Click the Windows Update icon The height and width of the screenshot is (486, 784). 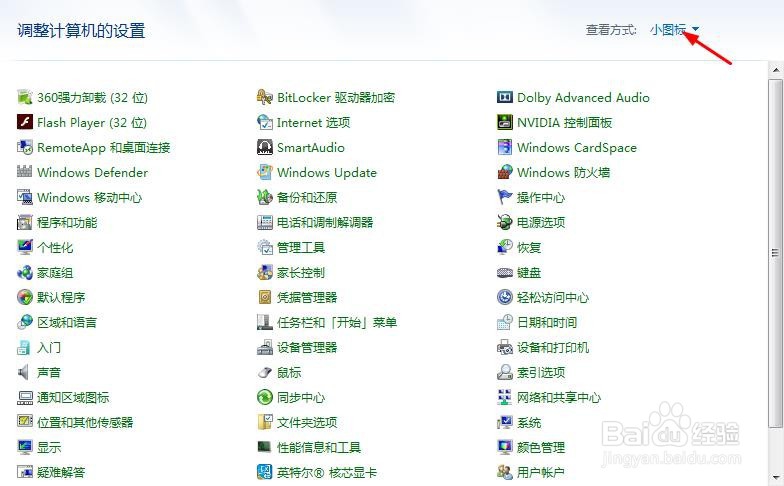[x=264, y=172]
